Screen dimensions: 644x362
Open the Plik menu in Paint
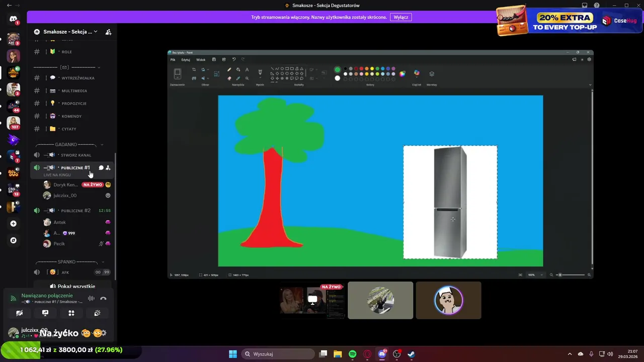pos(173,59)
